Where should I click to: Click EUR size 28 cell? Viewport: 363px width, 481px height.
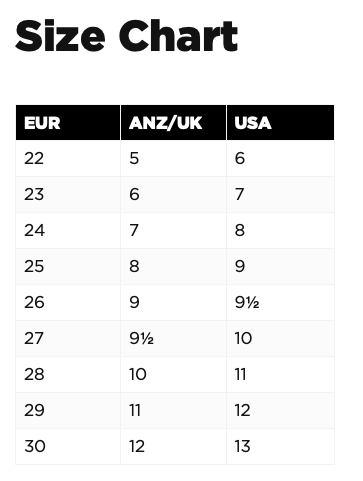pyautogui.click(x=68, y=374)
